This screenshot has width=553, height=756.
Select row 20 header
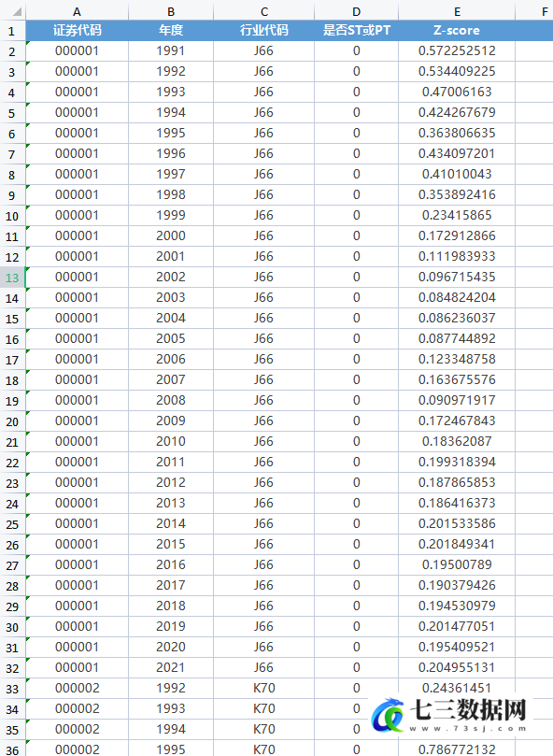pos(12,421)
